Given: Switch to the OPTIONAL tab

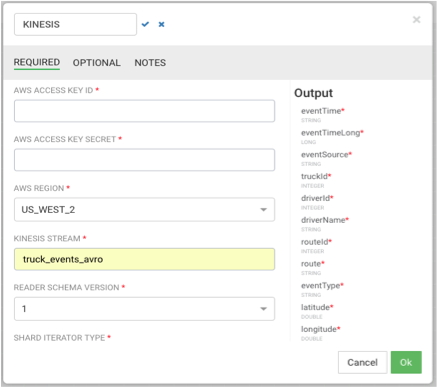Looking at the screenshot, I should coord(97,63).
